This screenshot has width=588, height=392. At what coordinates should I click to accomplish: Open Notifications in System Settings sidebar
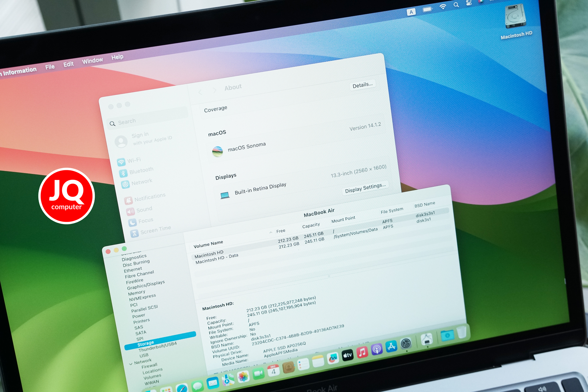click(x=145, y=198)
